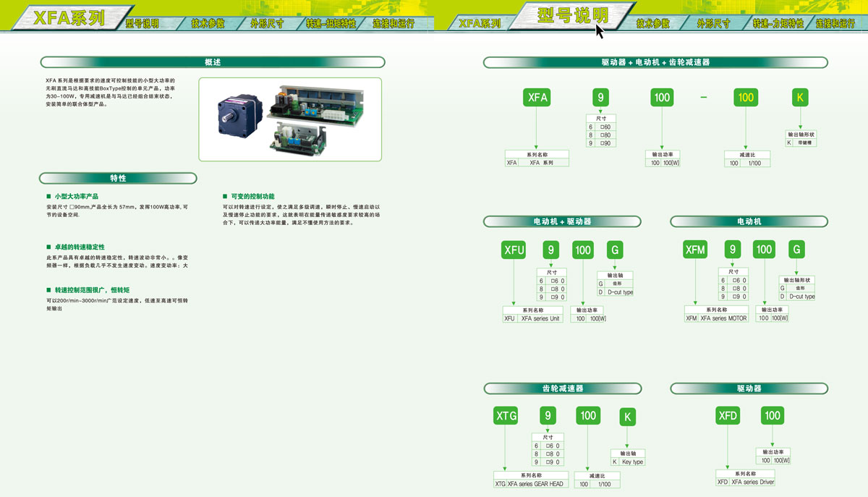Click the motor and driver product photo

tap(290, 119)
